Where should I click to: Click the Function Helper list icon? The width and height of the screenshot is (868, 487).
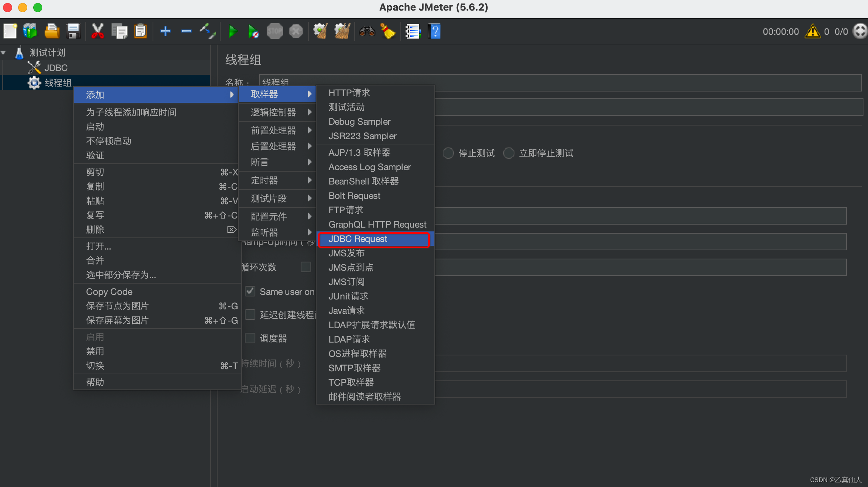pyautogui.click(x=412, y=31)
